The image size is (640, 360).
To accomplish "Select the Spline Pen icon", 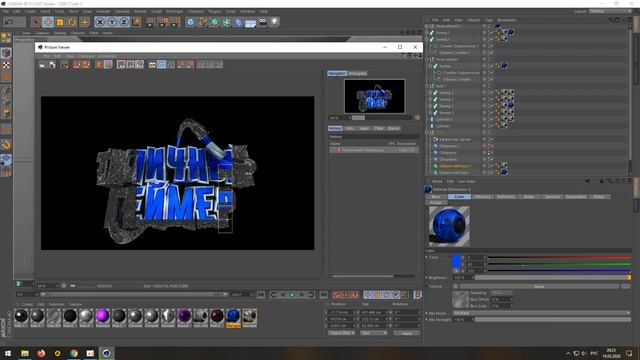I will [202, 22].
